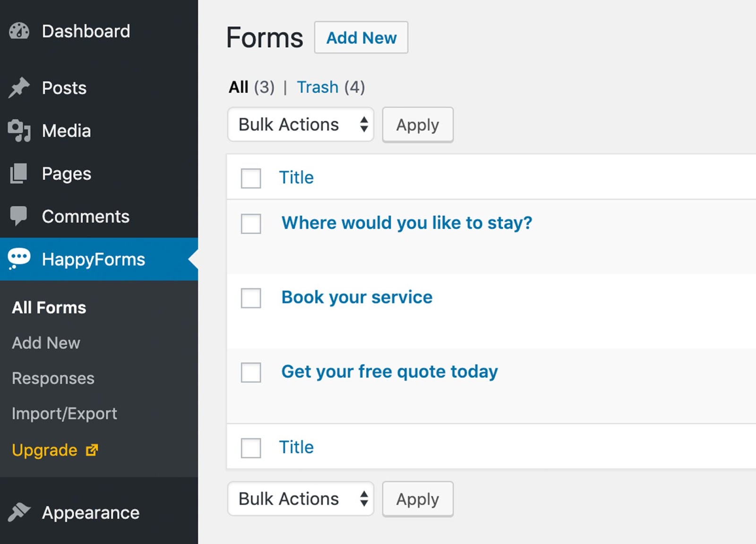This screenshot has height=544, width=756.
Task: Click the Dashboard gauge icon
Action: pos(19,31)
